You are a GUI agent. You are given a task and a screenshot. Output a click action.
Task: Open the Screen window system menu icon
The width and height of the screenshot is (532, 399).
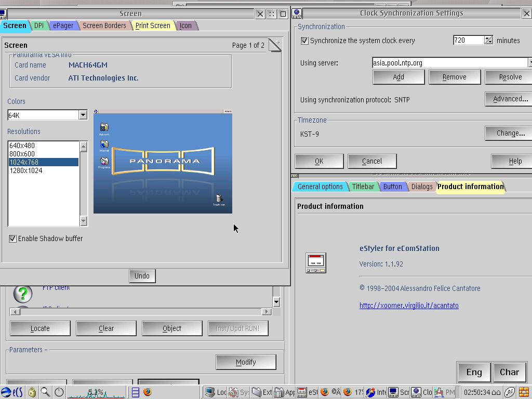pyautogui.click(x=3, y=14)
